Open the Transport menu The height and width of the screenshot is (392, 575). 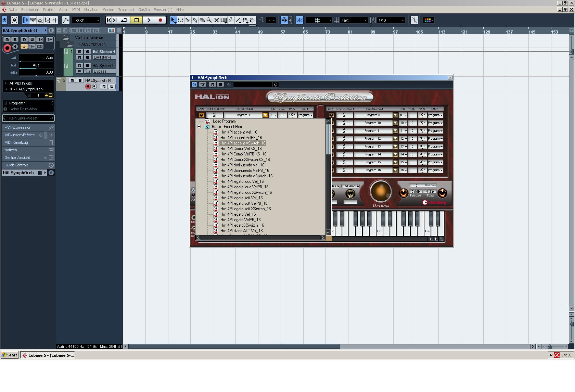click(x=126, y=10)
